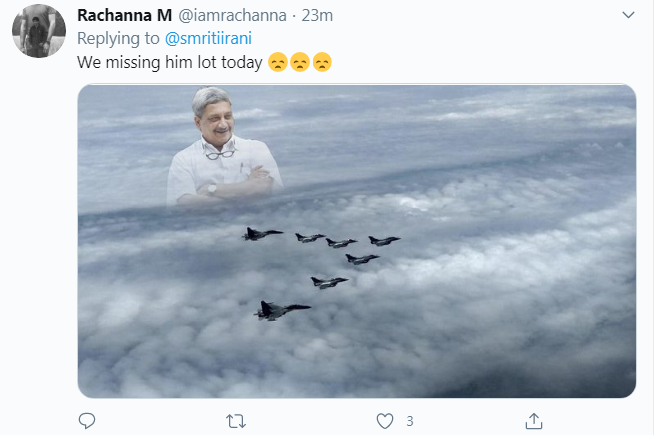Open the share tweet icon

tap(534, 420)
